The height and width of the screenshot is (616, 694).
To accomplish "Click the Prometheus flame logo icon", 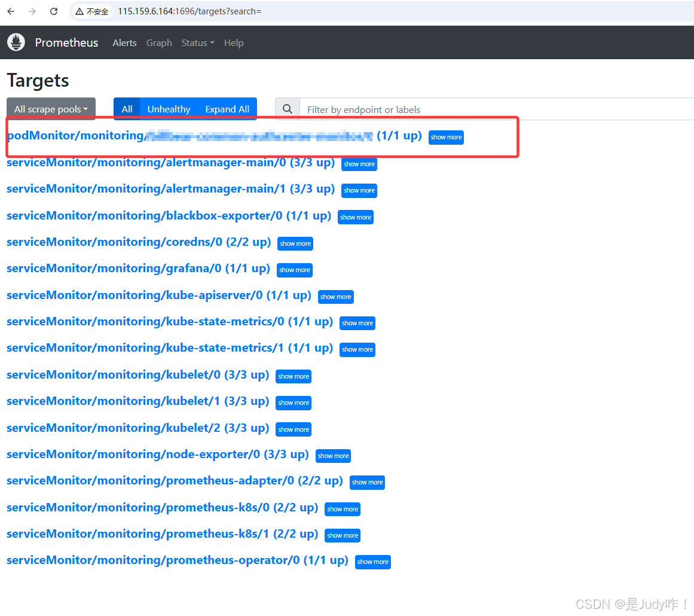I will click(x=16, y=42).
